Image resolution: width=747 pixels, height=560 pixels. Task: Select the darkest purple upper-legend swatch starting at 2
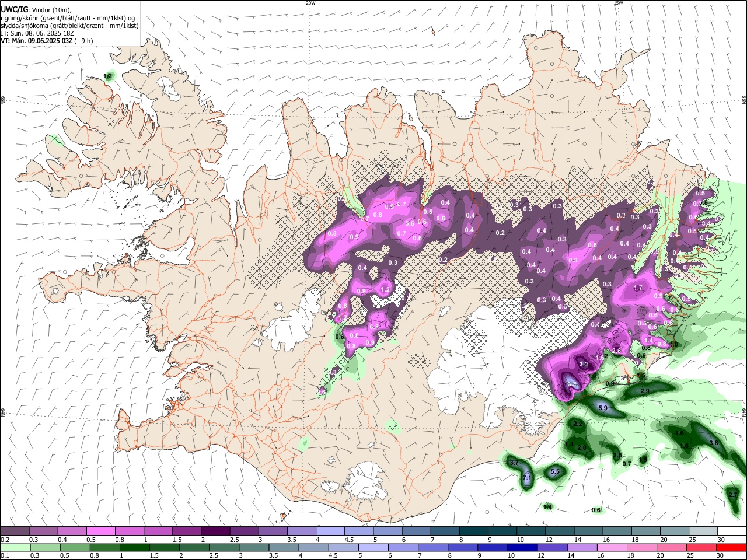(x=215, y=531)
